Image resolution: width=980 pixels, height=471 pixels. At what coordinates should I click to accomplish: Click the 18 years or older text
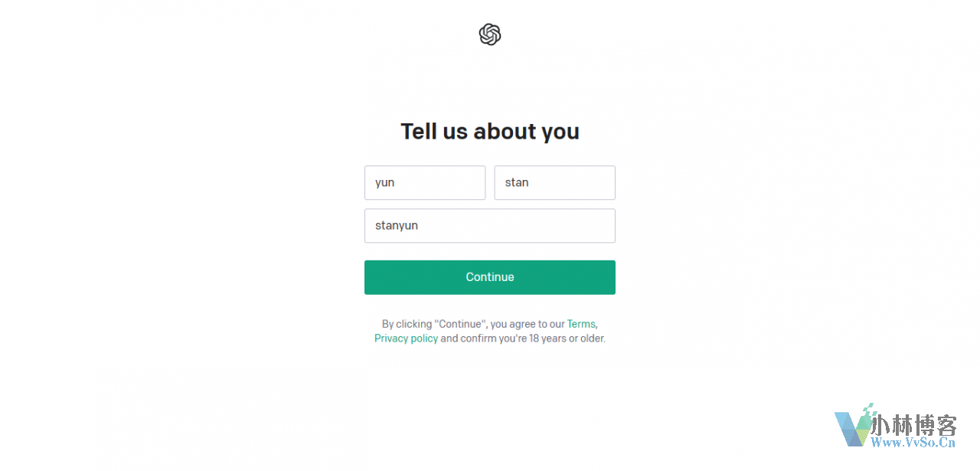(x=567, y=339)
